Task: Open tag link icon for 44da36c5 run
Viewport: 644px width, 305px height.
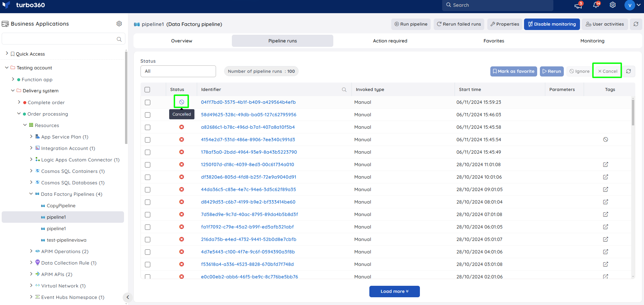Action: coord(606,189)
